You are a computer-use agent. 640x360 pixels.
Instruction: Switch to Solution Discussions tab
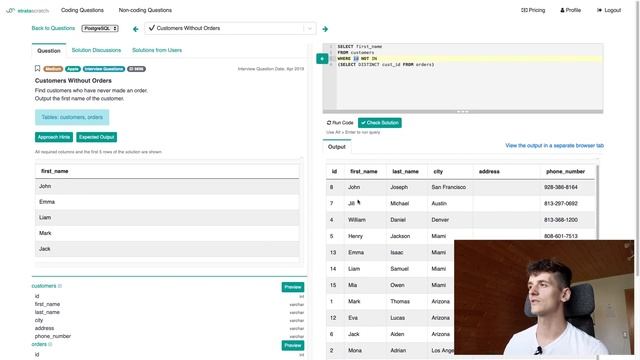tap(96, 50)
